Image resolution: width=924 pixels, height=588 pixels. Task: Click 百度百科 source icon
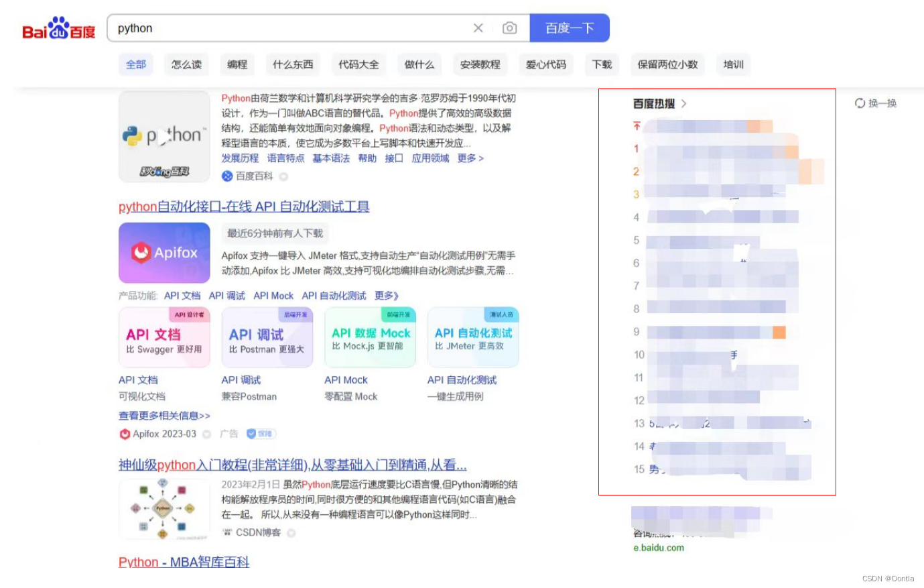coord(227,176)
